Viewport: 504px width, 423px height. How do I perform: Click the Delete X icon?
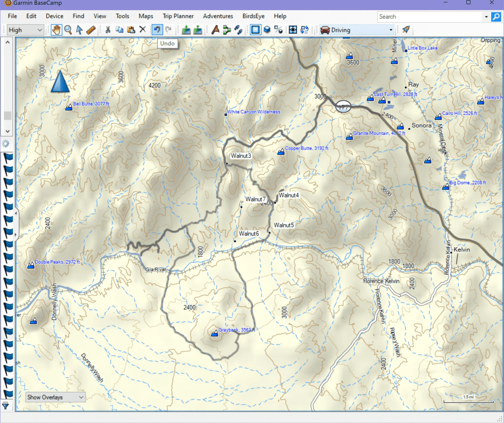[x=143, y=29]
